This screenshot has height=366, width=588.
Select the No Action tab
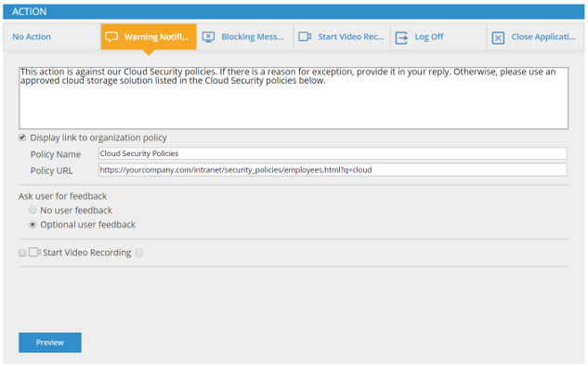52,37
